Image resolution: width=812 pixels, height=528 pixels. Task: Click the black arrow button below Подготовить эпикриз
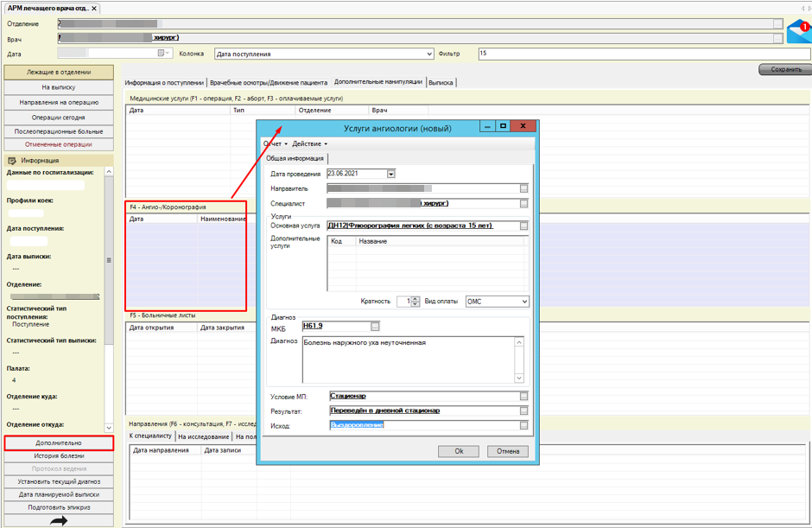(x=59, y=521)
